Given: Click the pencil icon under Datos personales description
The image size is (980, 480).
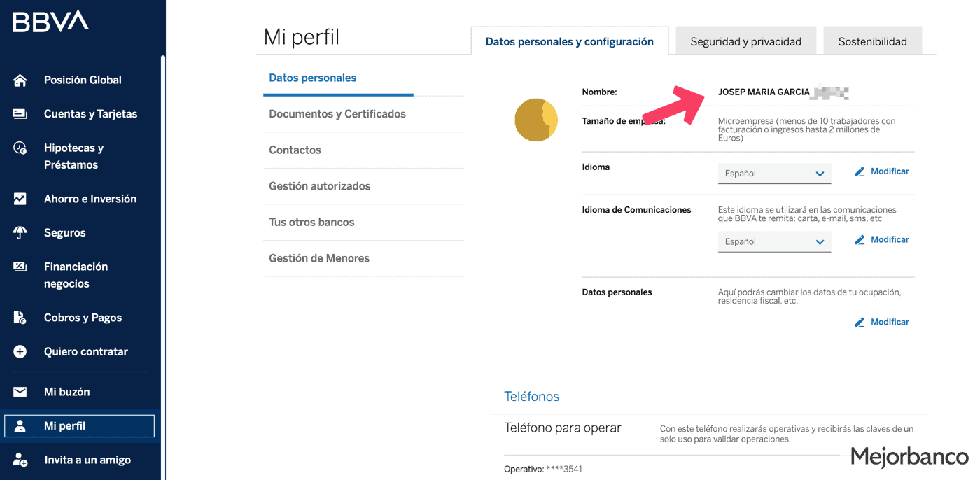Looking at the screenshot, I should (860, 323).
